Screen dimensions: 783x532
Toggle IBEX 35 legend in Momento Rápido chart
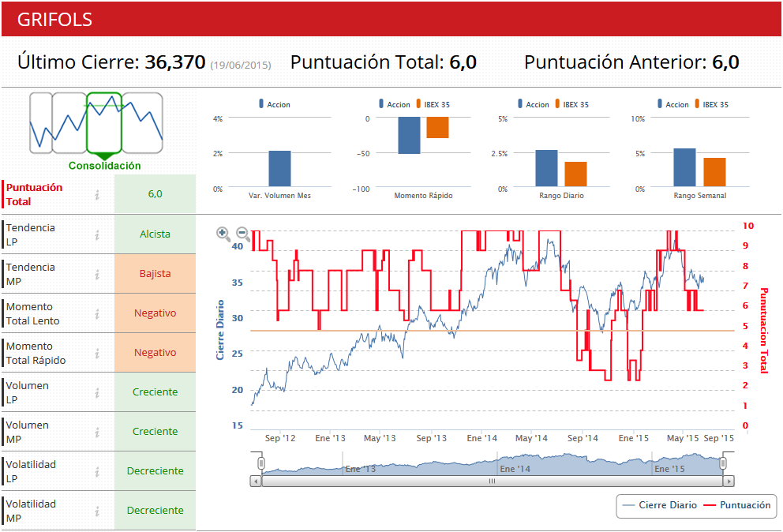tap(433, 104)
